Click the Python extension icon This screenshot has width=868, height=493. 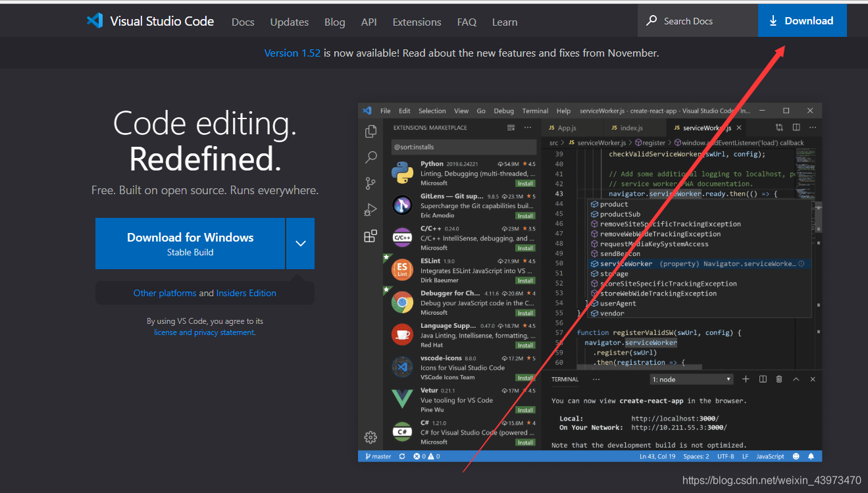coord(402,173)
